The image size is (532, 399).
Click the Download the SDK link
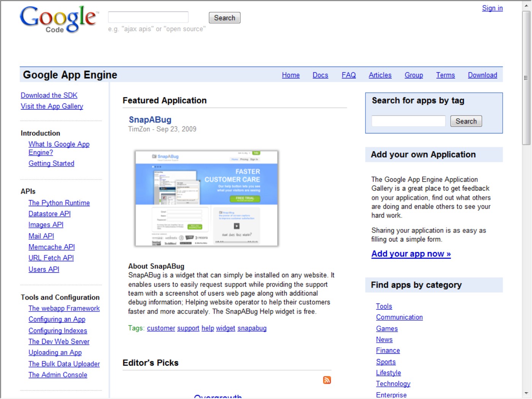pyautogui.click(x=49, y=95)
